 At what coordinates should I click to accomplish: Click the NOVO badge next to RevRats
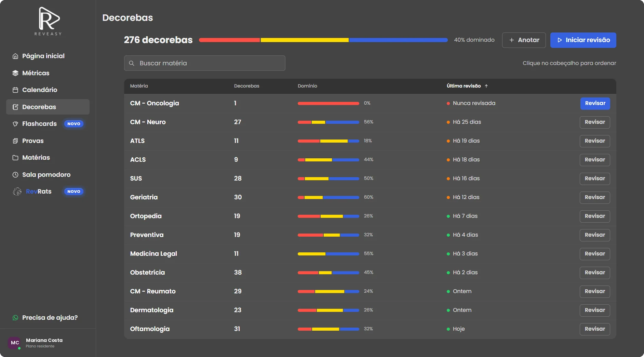click(74, 191)
